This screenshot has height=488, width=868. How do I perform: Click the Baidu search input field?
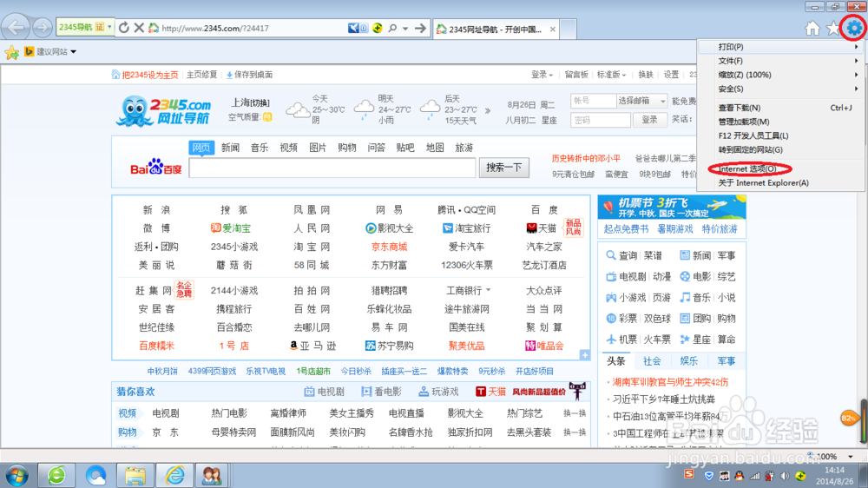[332, 168]
